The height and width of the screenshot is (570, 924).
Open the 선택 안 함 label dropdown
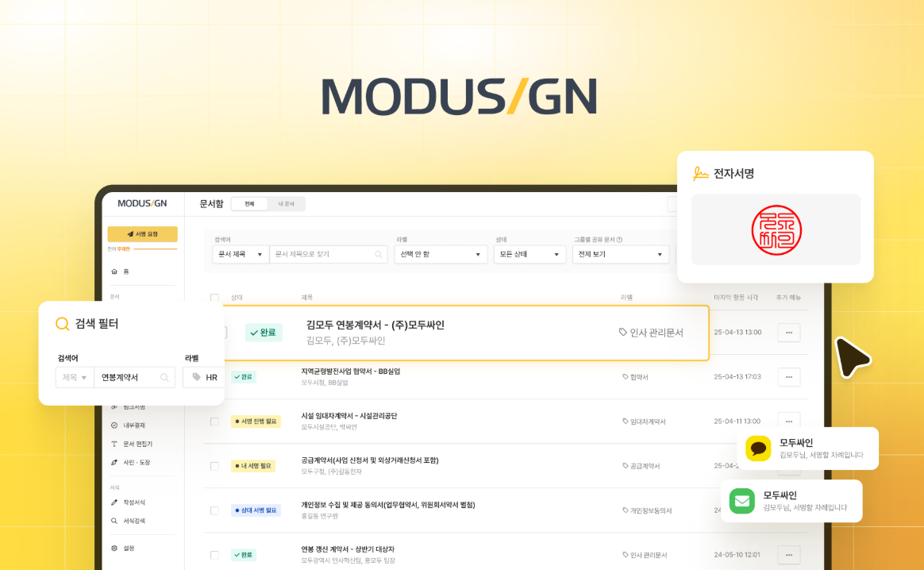pyautogui.click(x=441, y=254)
